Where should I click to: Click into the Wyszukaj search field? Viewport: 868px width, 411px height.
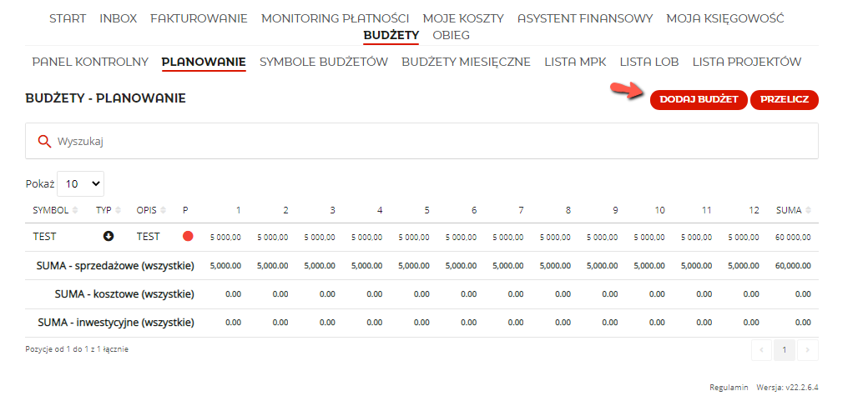coord(421,141)
